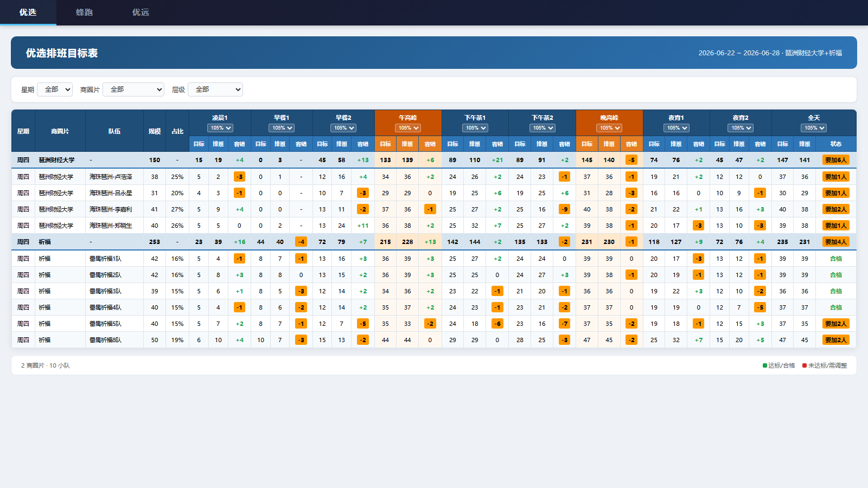Click the 优选排班目标表 page title
Image resolution: width=868 pixels, height=488 pixels.
tap(62, 53)
